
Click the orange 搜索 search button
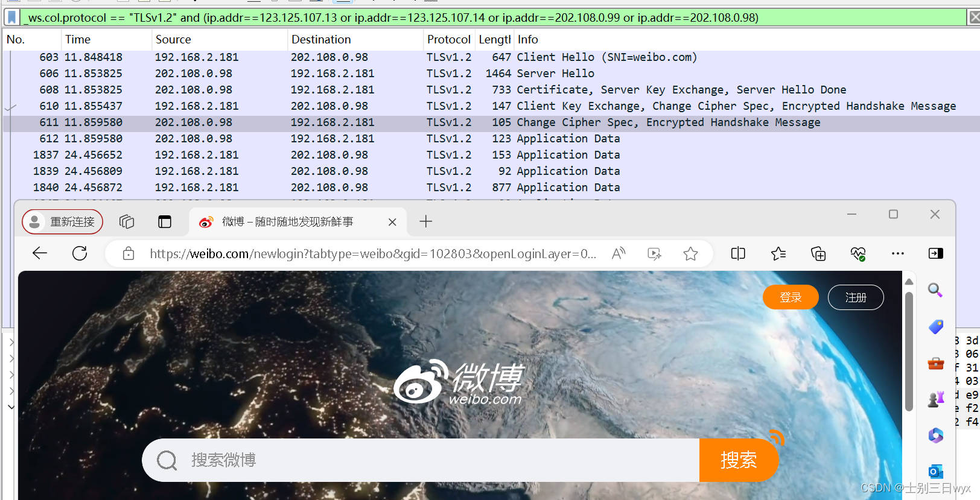click(x=739, y=460)
